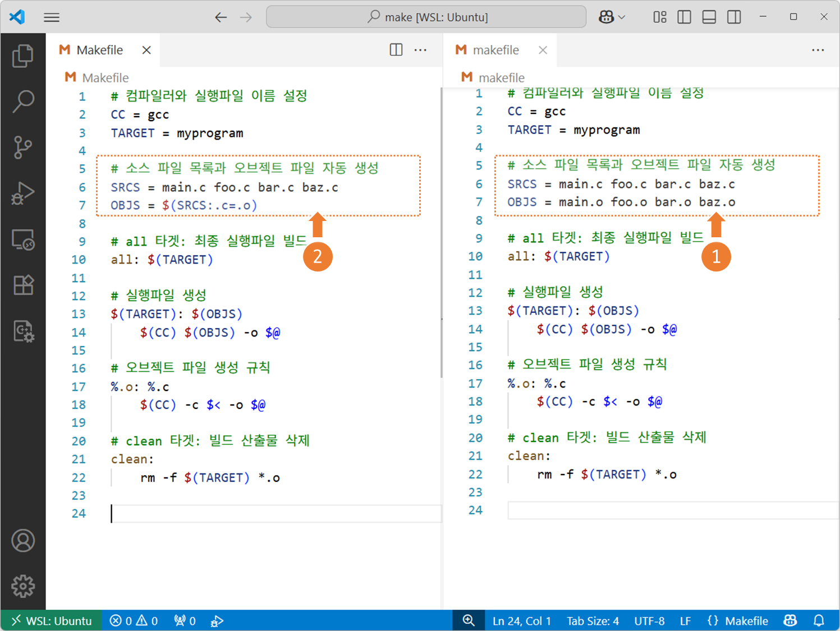Click the forwarded ports indicator
840x631 pixels.
185,620
